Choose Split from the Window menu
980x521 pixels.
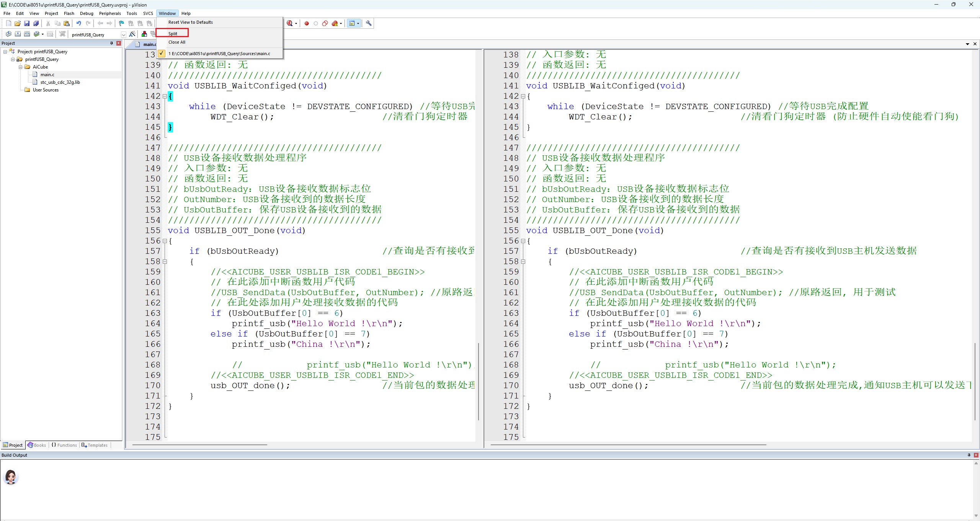pos(173,34)
